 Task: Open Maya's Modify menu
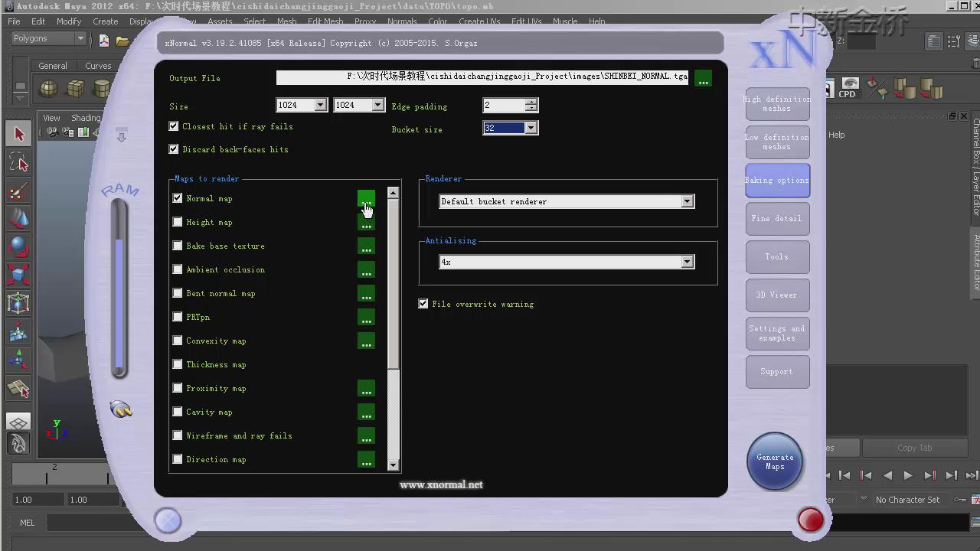(69, 21)
